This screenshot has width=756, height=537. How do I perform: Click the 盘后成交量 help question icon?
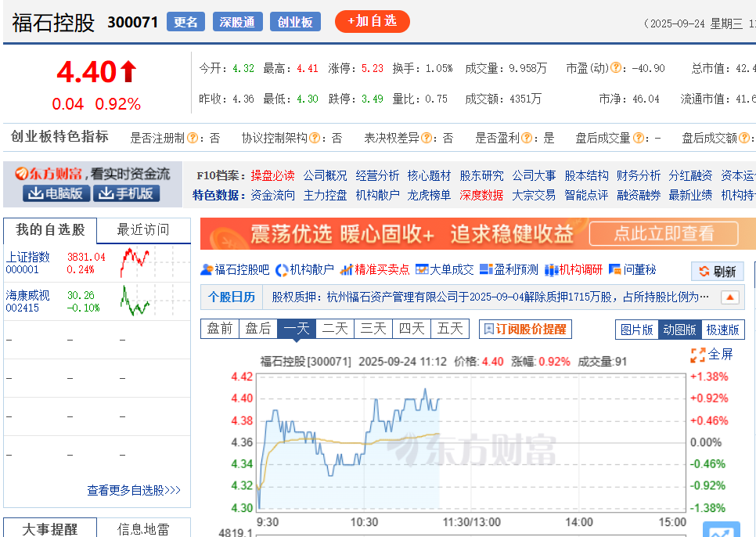(x=638, y=138)
